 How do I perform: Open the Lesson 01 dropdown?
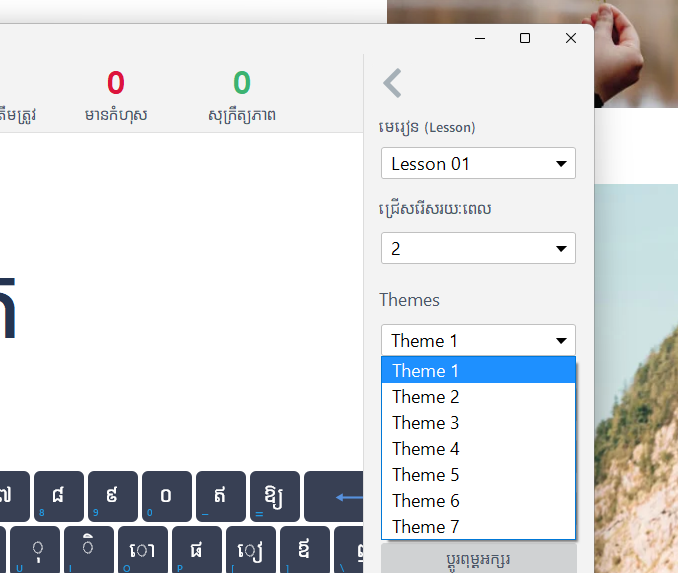(478, 164)
